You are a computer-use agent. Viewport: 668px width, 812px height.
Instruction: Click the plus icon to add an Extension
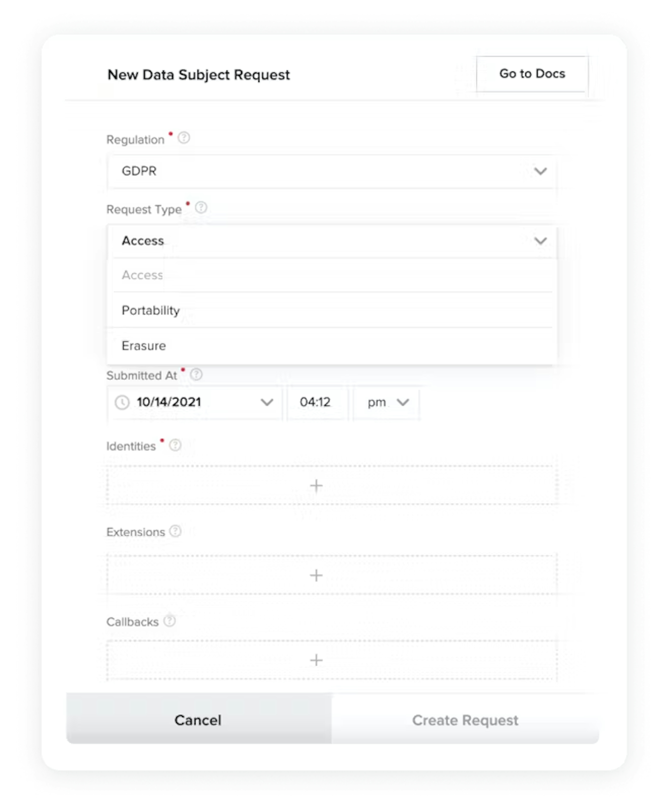click(x=316, y=575)
